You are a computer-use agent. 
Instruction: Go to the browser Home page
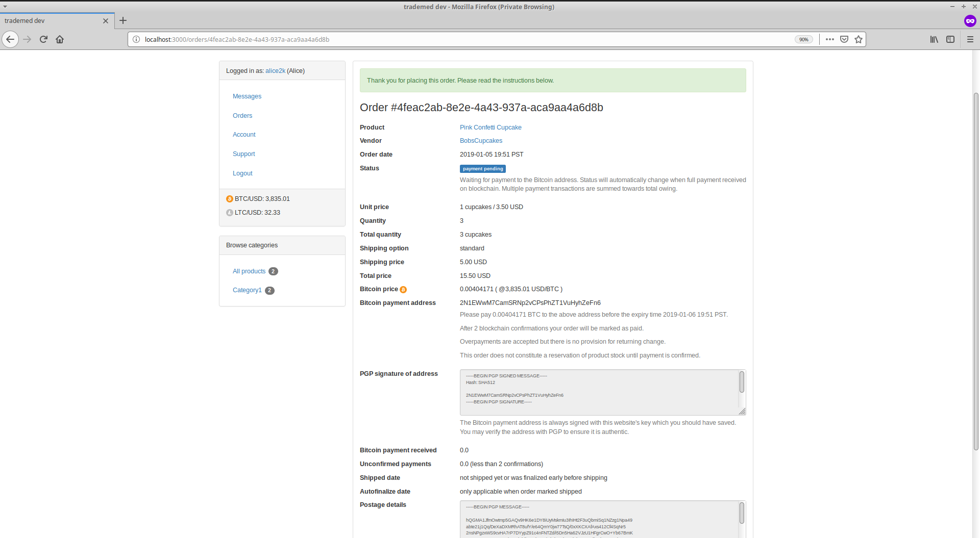click(x=60, y=39)
